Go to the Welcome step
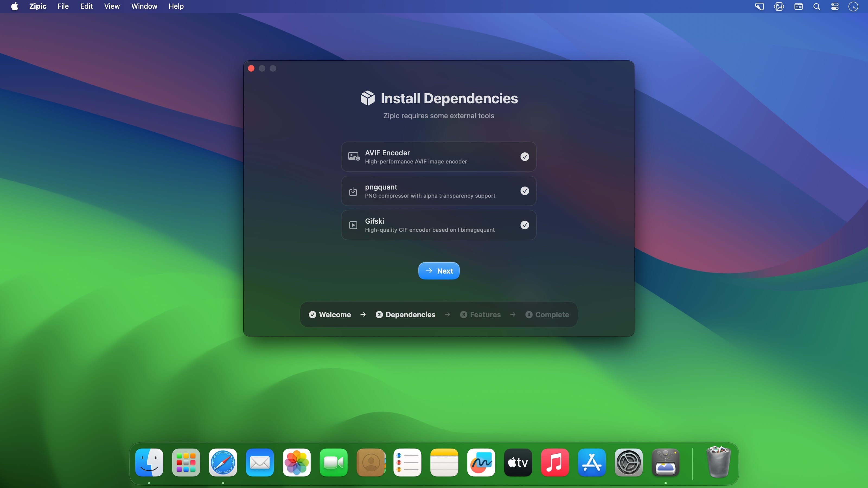868x488 pixels. pyautogui.click(x=330, y=314)
